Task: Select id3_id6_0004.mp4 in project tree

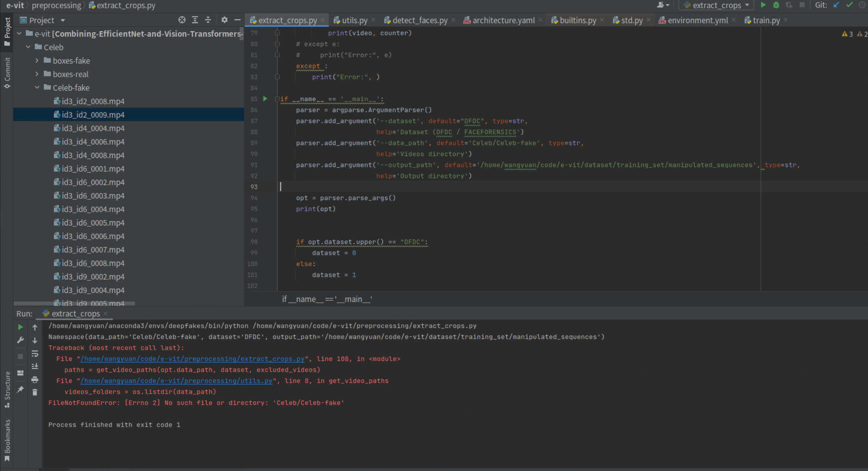Action: point(93,209)
